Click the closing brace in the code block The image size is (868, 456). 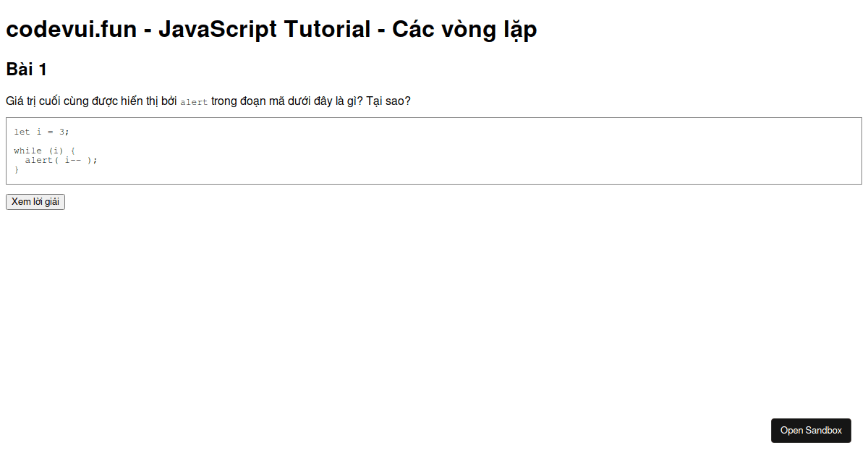coord(17,169)
